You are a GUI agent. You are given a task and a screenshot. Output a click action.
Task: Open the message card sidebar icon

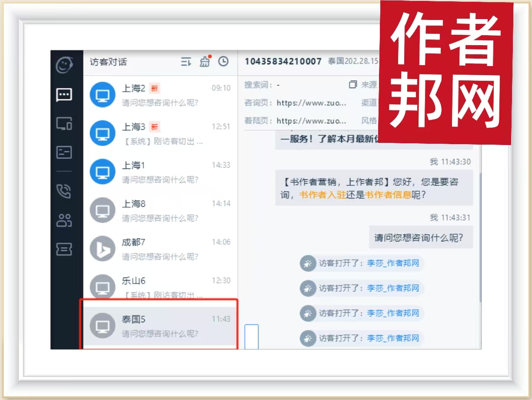[x=64, y=152]
